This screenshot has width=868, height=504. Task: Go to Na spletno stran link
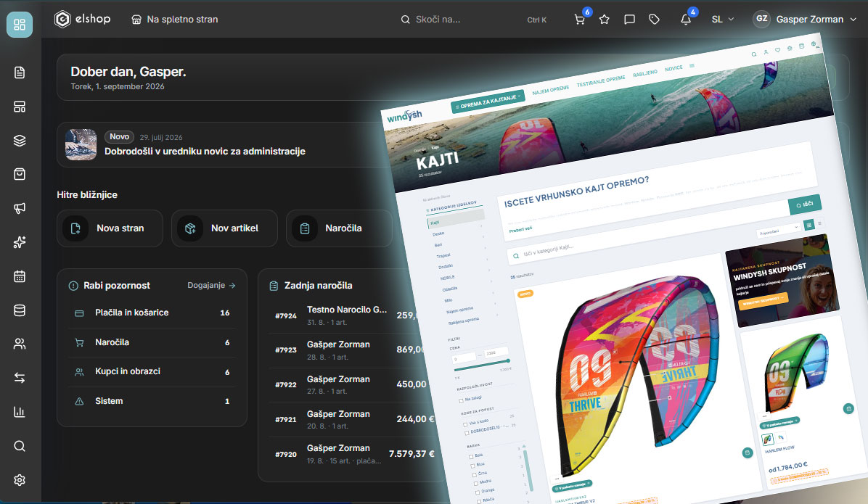click(x=174, y=20)
